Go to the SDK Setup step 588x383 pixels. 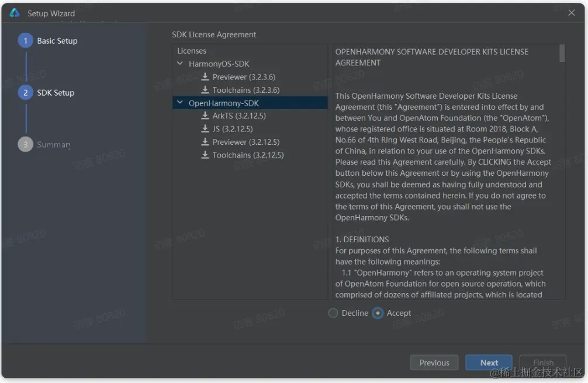click(x=56, y=93)
